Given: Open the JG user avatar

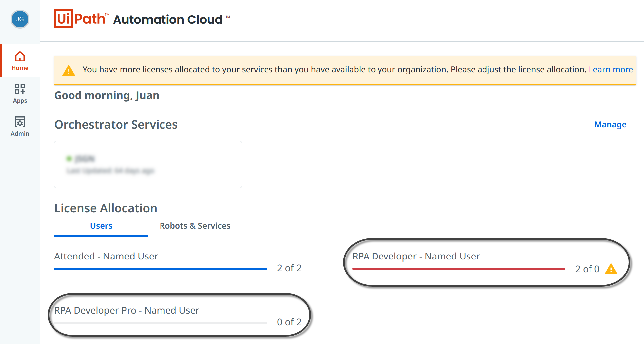Looking at the screenshot, I should coord(20,19).
